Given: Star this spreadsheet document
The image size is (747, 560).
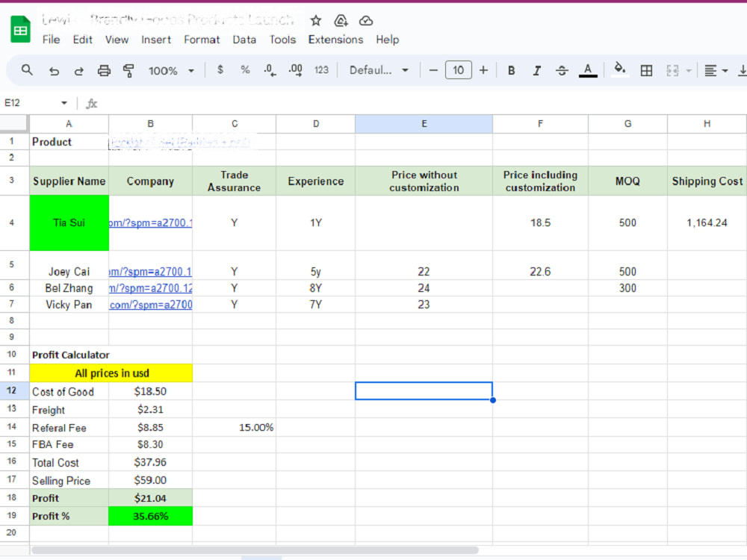Looking at the screenshot, I should click(316, 21).
